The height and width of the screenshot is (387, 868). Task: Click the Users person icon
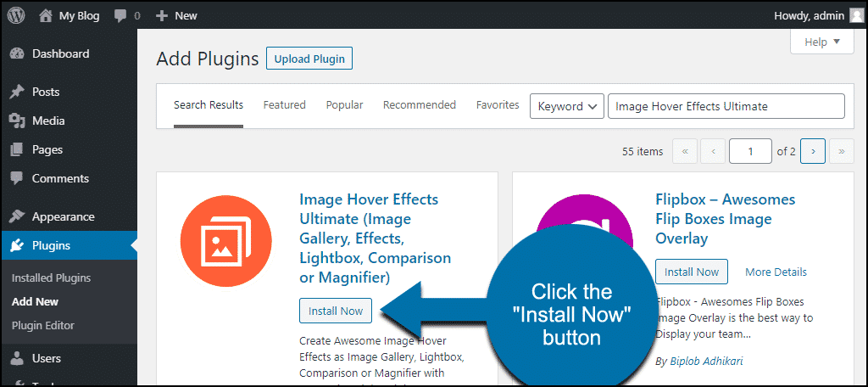click(x=18, y=359)
